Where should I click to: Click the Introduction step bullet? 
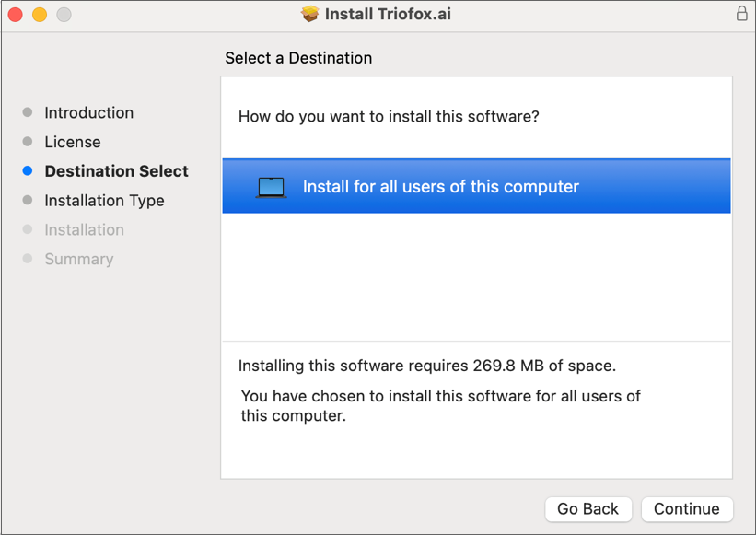[x=28, y=112]
